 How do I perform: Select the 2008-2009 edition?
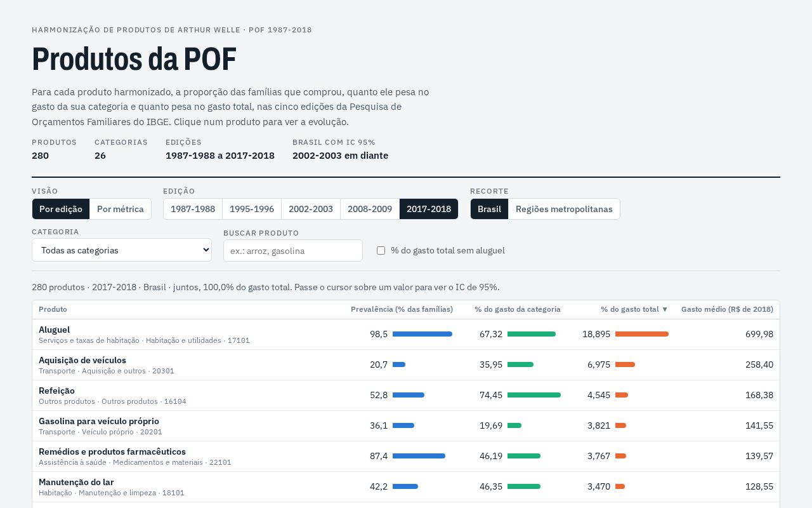[x=370, y=209]
